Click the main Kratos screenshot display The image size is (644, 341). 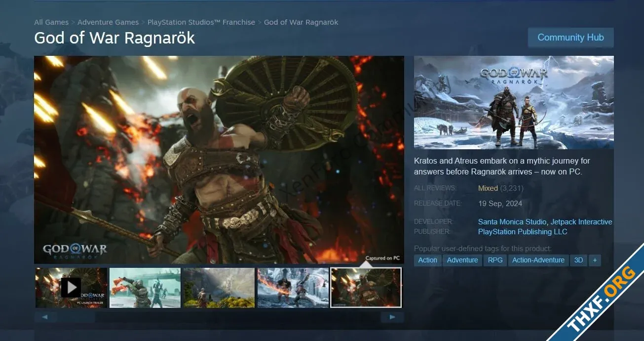(x=219, y=160)
